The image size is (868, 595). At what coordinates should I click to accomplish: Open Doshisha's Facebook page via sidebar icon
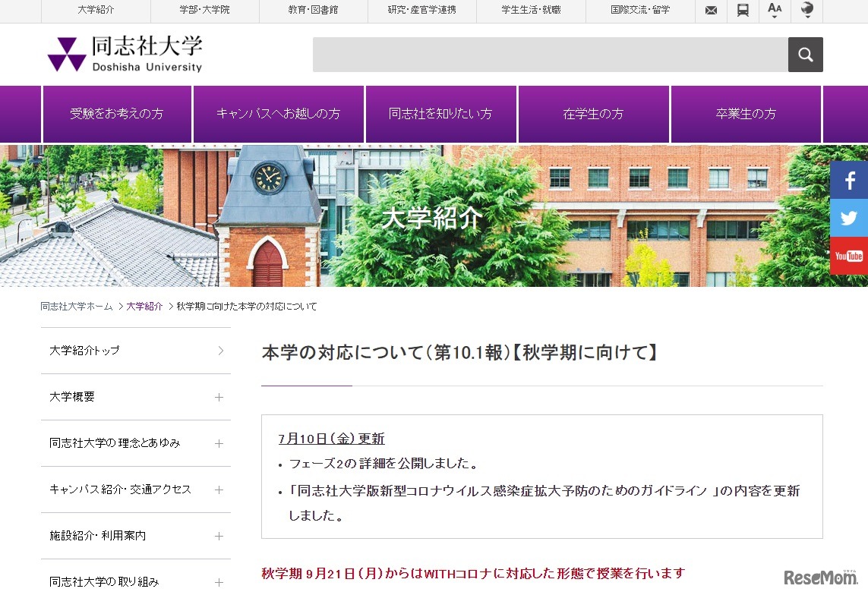[x=848, y=180]
